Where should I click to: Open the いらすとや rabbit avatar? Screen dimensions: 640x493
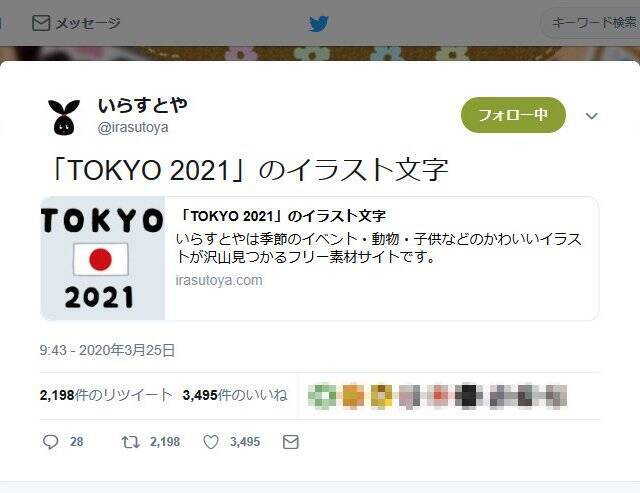point(64,117)
